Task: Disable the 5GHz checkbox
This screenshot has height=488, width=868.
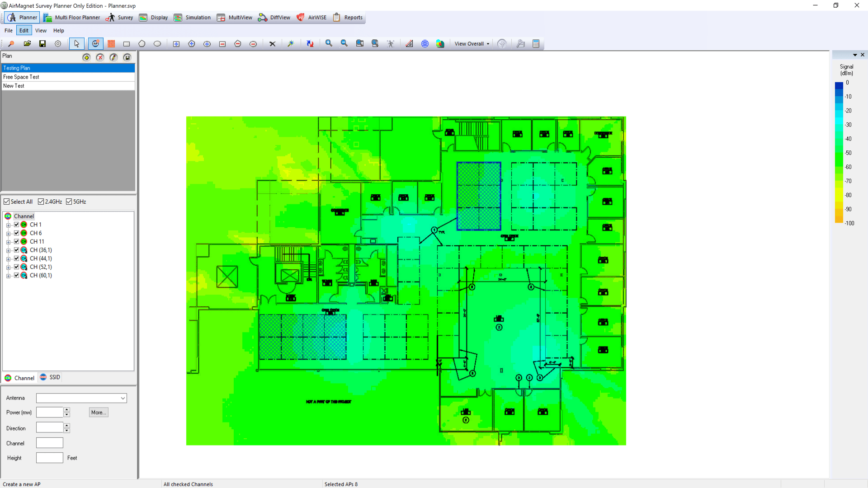Action: pos(69,202)
